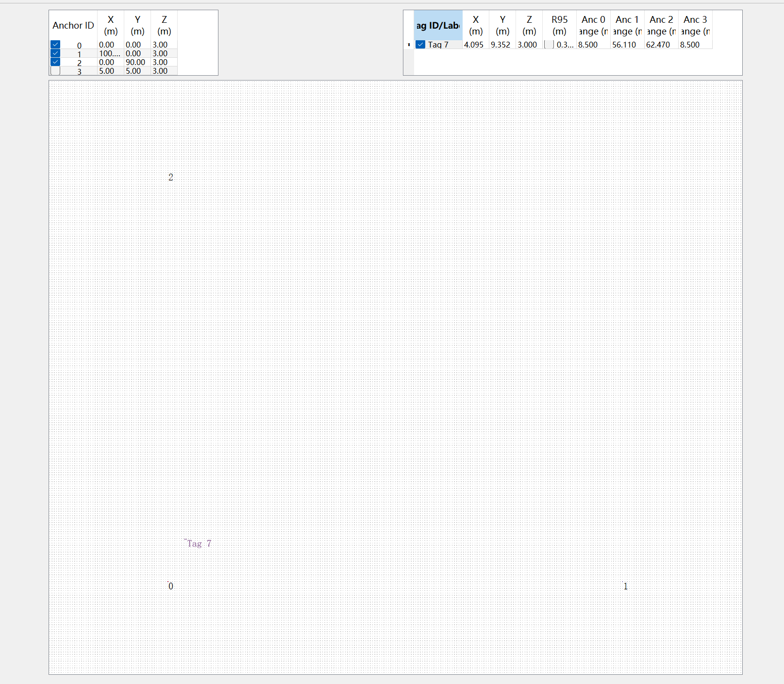This screenshot has width=784, height=684.
Task: Click the Z (m) header in tag table
Action: coord(529,25)
